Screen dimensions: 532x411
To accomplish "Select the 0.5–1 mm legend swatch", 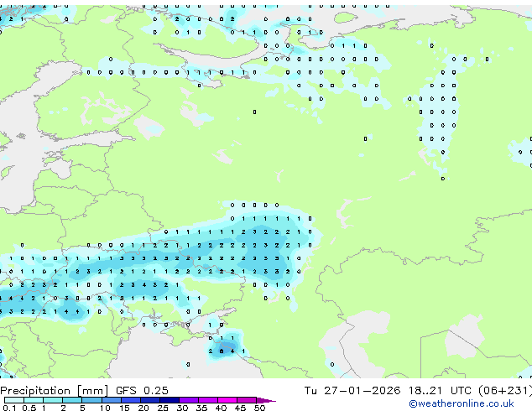I will coord(34,400).
